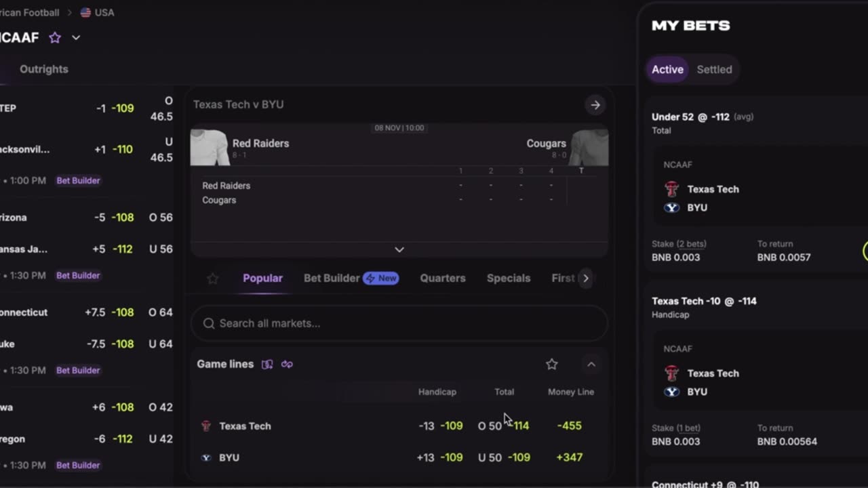Switch to the Quarters tab
This screenshot has width=868, height=488.
pos(443,279)
